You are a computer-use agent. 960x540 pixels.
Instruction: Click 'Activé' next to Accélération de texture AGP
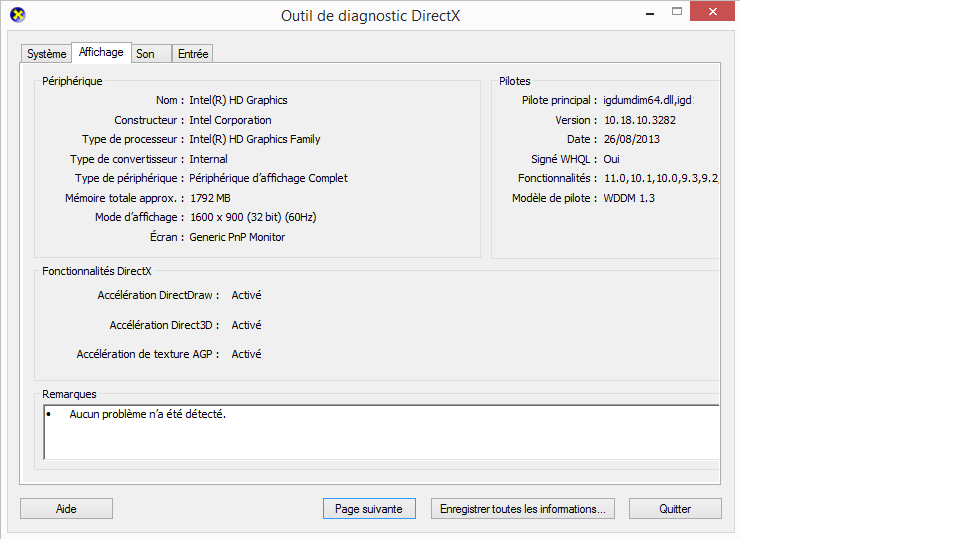pos(246,354)
